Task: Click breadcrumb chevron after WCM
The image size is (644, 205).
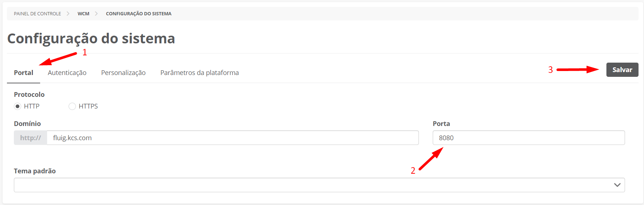Action: [96, 13]
